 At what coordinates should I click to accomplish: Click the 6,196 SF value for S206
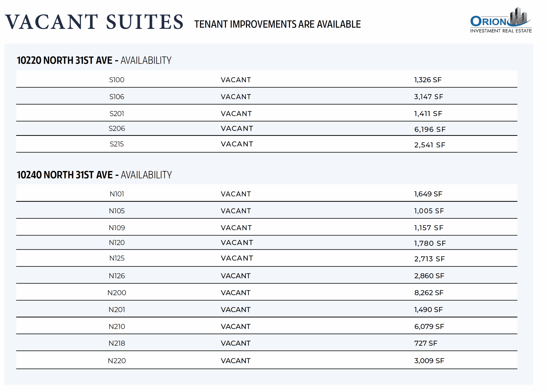(430, 129)
